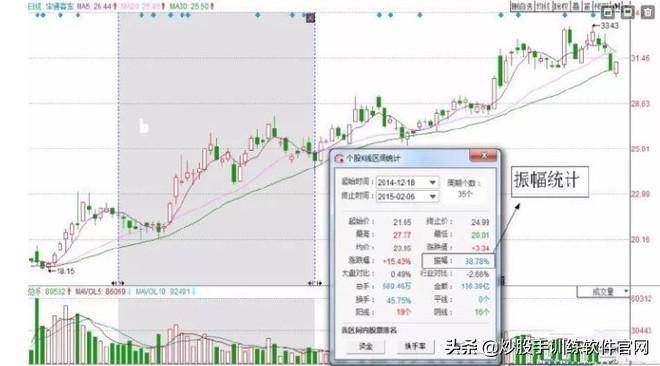
Task: Click the 阴线 16个 count
Action: [482, 313]
